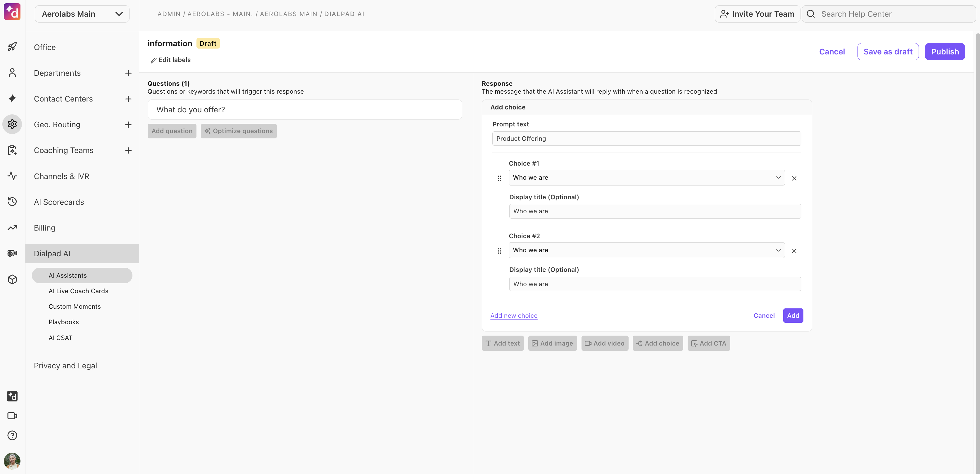Image resolution: width=980 pixels, height=474 pixels.
Task: Click the Add CTA button
Action: click(709, 344)
